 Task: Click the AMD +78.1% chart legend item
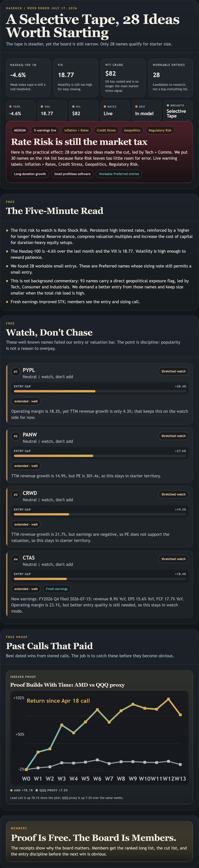[x=21, y=790]
